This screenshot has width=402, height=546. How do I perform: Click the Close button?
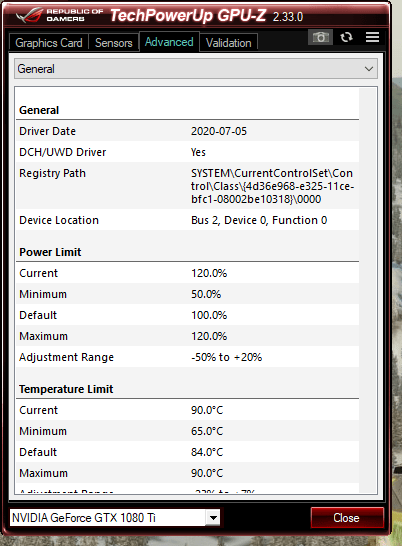point(347,518)
